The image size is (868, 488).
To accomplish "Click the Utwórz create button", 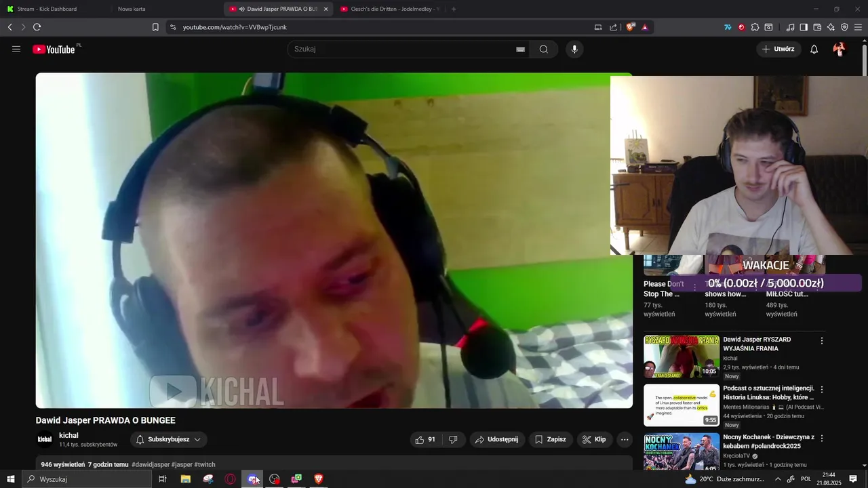I will 778,49.
